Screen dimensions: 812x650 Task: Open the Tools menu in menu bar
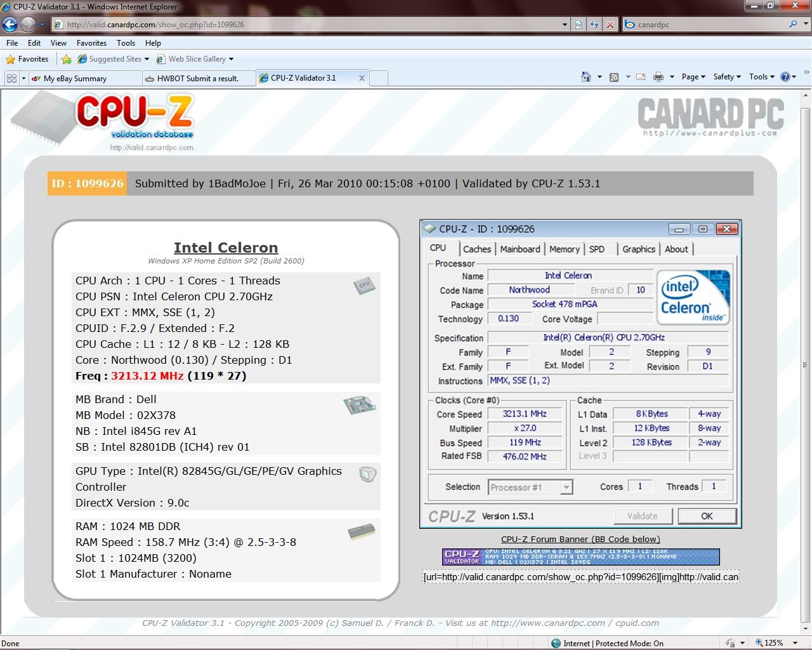126,43
